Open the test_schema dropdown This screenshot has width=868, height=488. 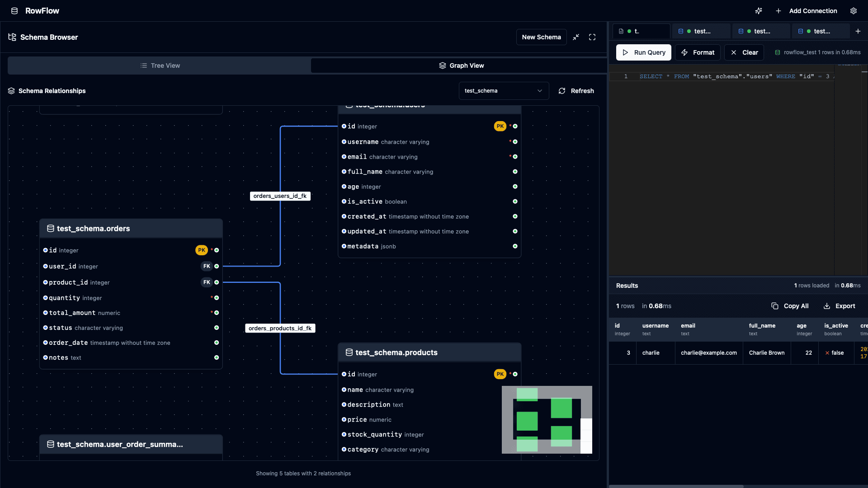(503, 91)
